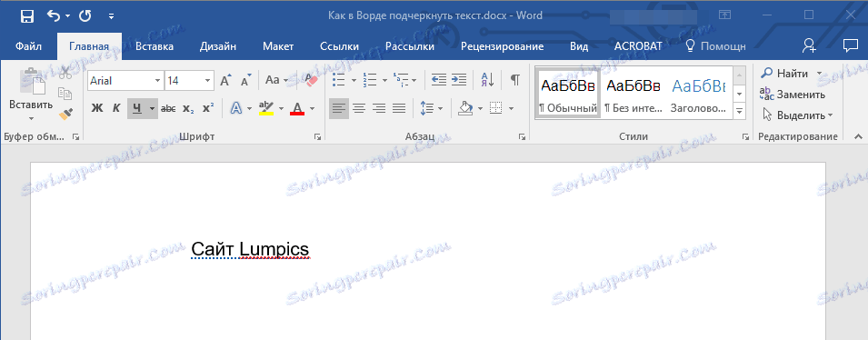Open the Вид tab
Viewport: 868px width, 340px height.
tap(579, 46)
